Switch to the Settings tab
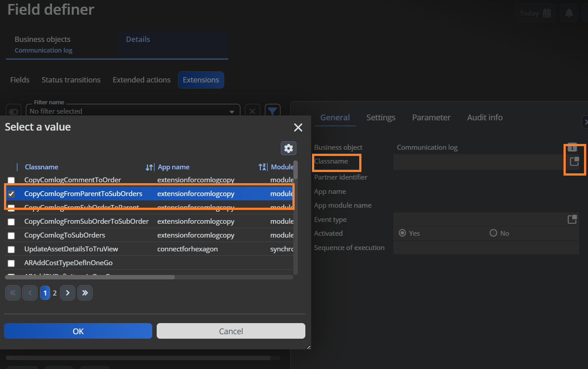This screenshot has width=588, height=369. coord(381,118)
